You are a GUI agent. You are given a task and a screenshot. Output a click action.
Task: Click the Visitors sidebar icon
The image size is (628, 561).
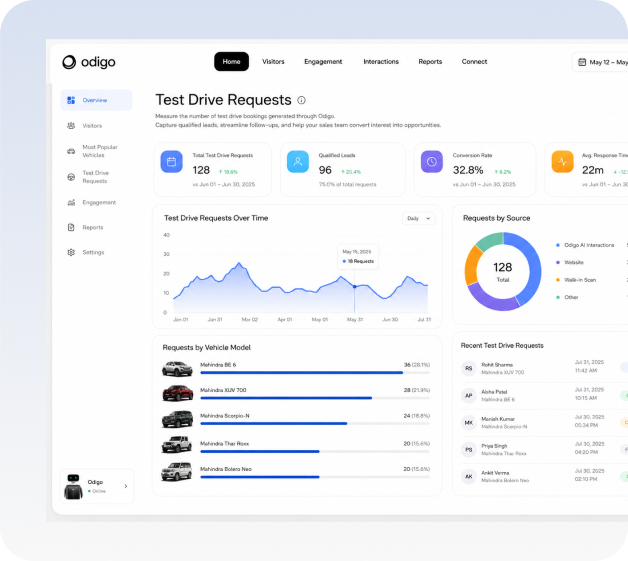tap(71, 126)
